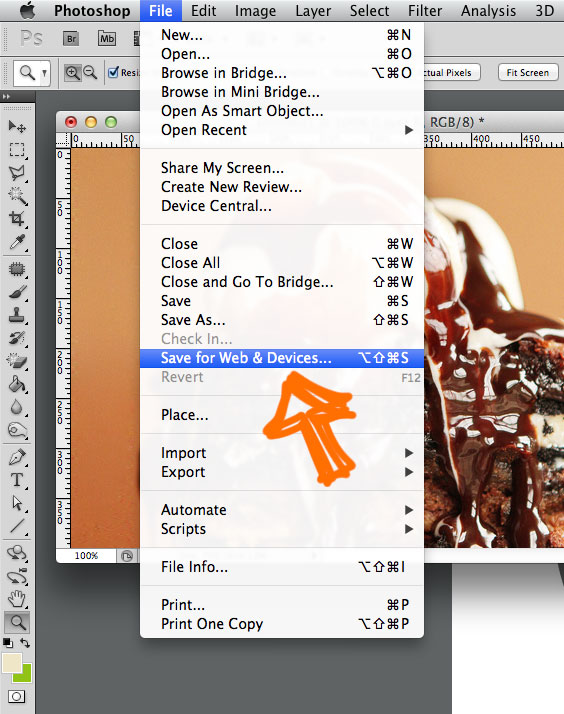Launch Bridge via the Br icon
This screenshot has height=714, width=564.
(71, 39)
